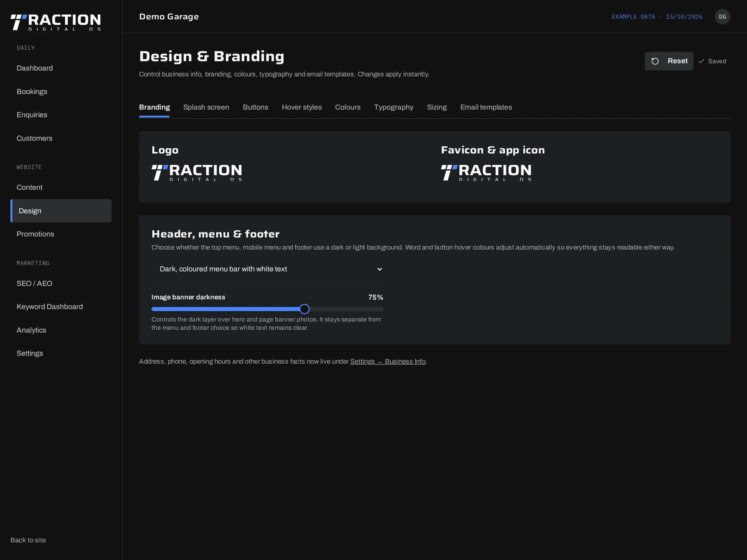Go to the Typography tab

pyautogui.click(x=394, y=107)
